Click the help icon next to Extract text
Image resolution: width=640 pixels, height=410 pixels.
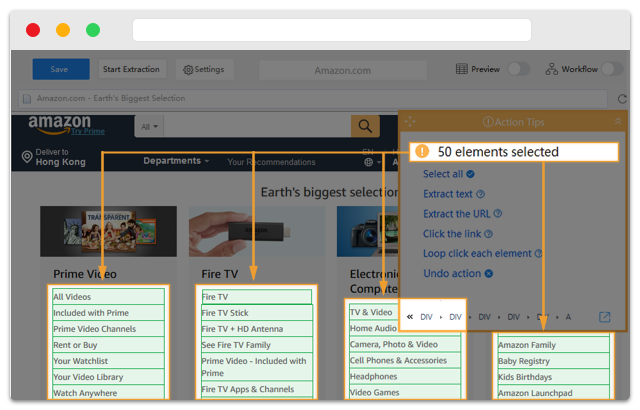pos(480,194)
